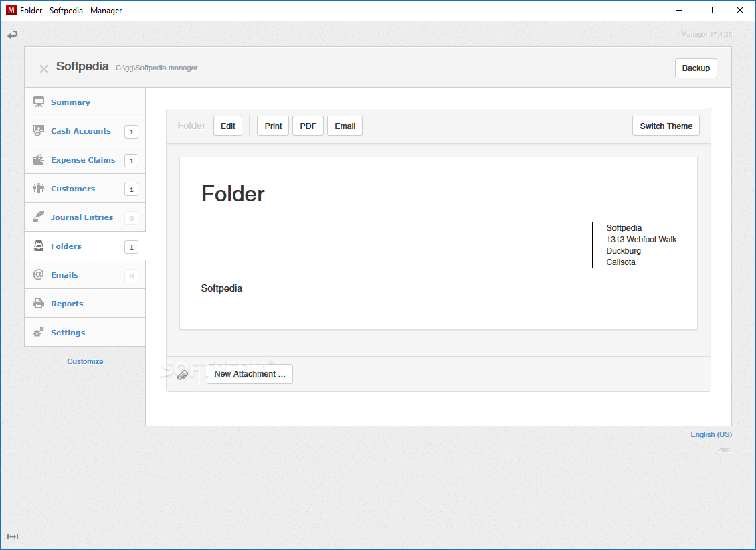The width and height of the screenshot is (756, 550).
Task: Go to Reports section
Action: point(85,303)
